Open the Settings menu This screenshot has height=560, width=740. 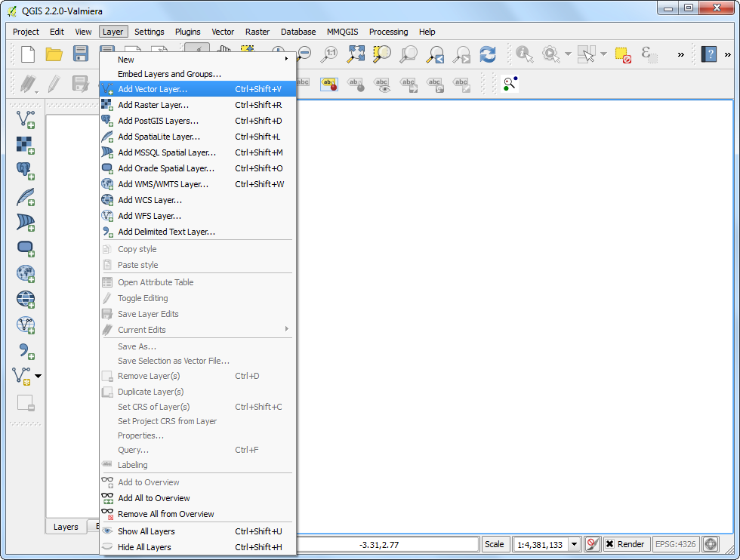[150, 32]
